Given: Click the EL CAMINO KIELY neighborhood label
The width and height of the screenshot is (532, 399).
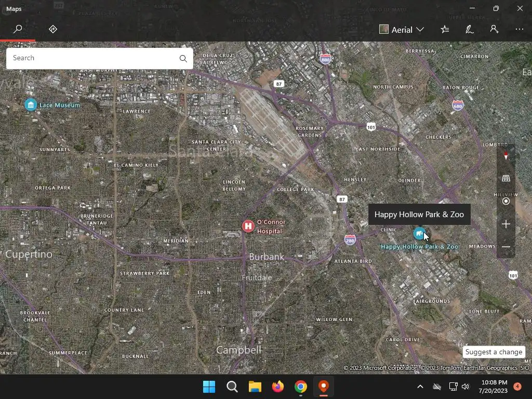Looking at the screenshot, I should (x=136, y=165).
